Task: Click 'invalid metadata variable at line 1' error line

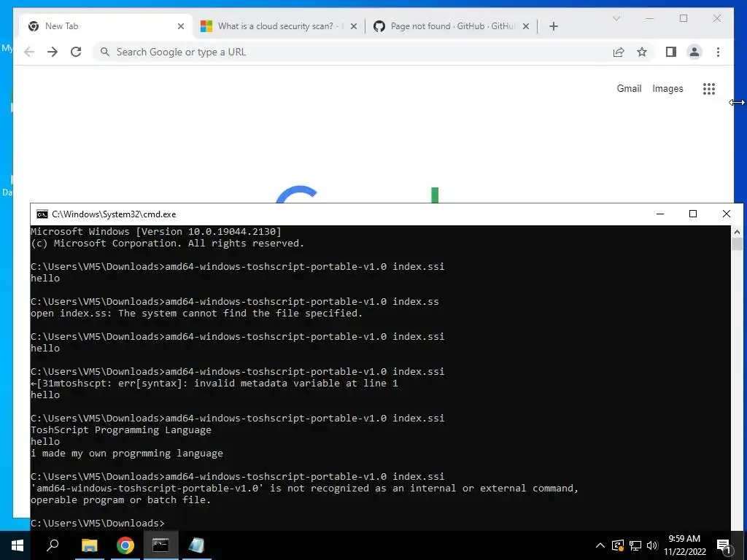Action: (x=214, y=384)
